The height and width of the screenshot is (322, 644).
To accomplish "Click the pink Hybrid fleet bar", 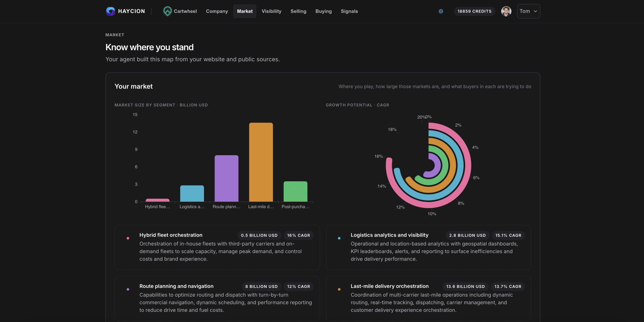I will tap(158, 200).
